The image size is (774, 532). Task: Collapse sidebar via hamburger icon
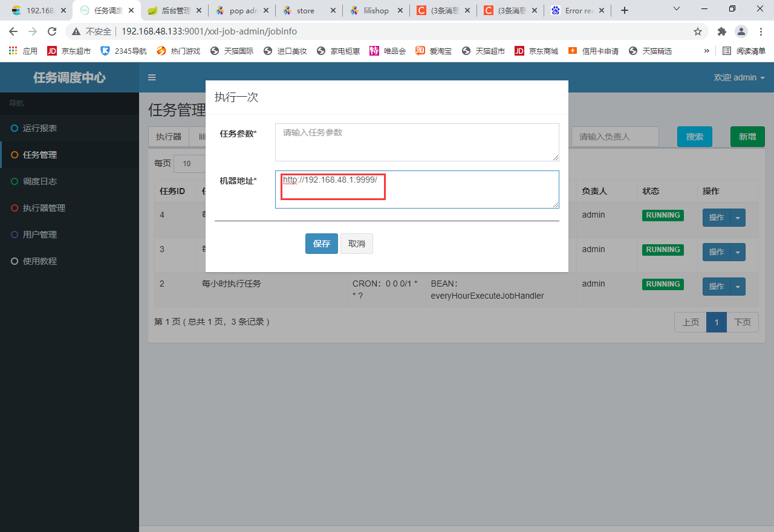point(152,77)
